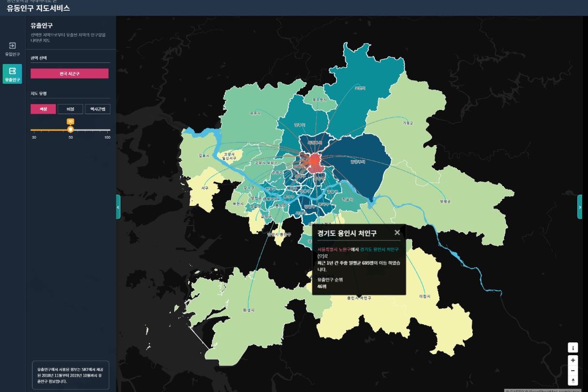
Task: Switch map type to 버블
Action: [70, 109]
